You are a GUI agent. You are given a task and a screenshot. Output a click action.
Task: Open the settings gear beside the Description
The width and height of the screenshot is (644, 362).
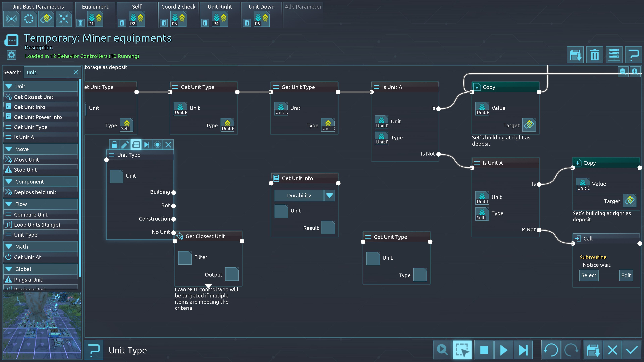pyautogui.click(x=11, y=55)
